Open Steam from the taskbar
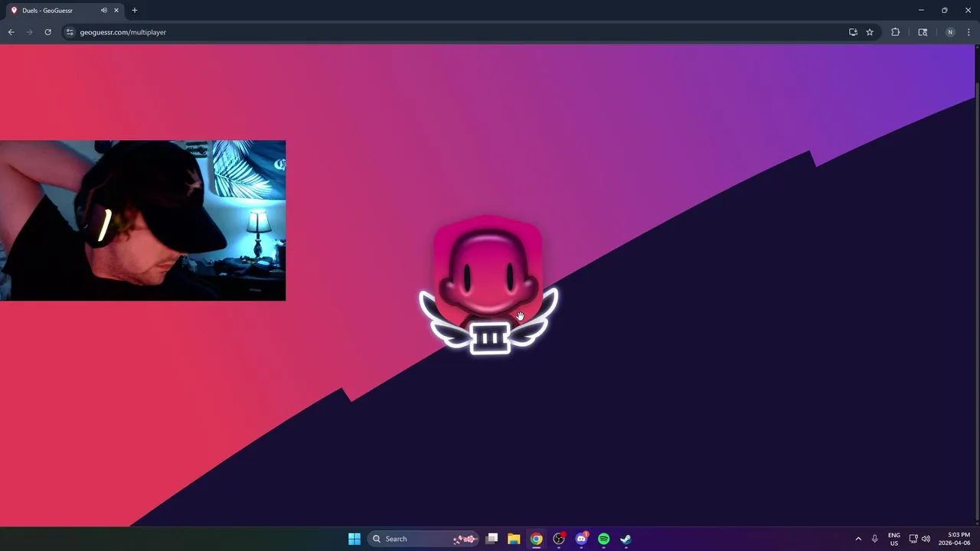Screen dimensions: 980x551 pos(626,539)
